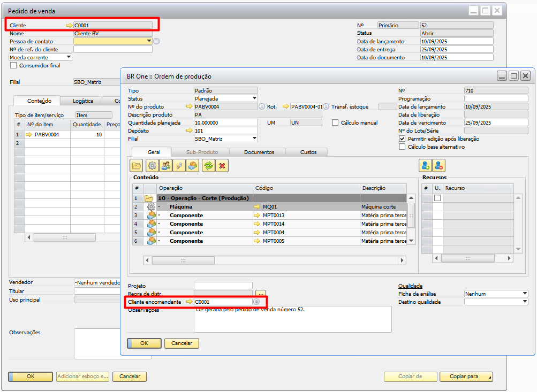Click the link arrow beside Depósito 101
537x392 pixels.
188,130
